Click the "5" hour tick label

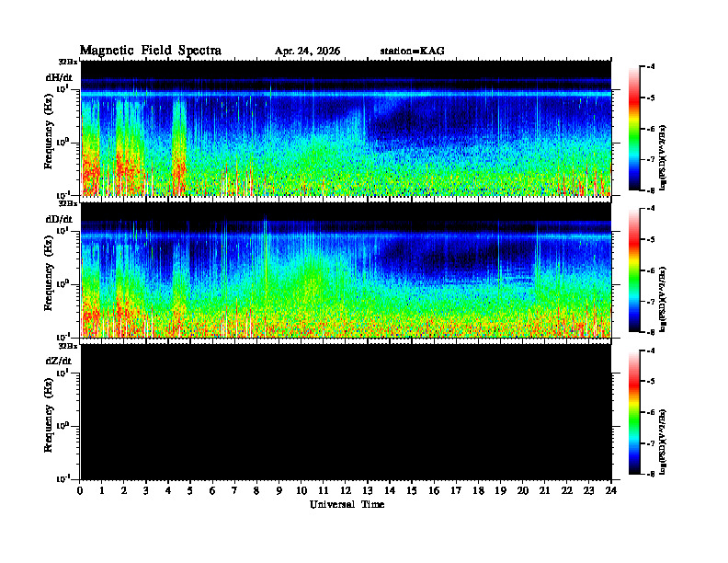click(190, 491)
